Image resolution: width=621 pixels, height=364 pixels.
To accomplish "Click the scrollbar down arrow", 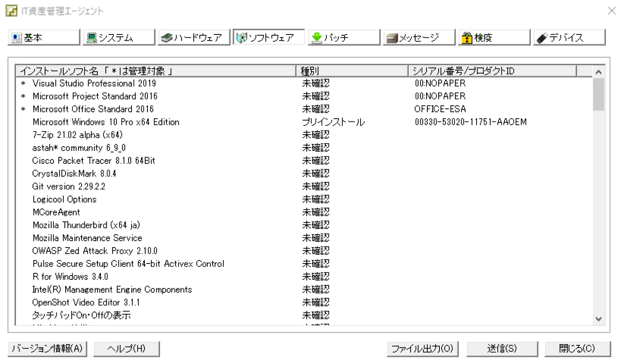I will tap(598, 319).
